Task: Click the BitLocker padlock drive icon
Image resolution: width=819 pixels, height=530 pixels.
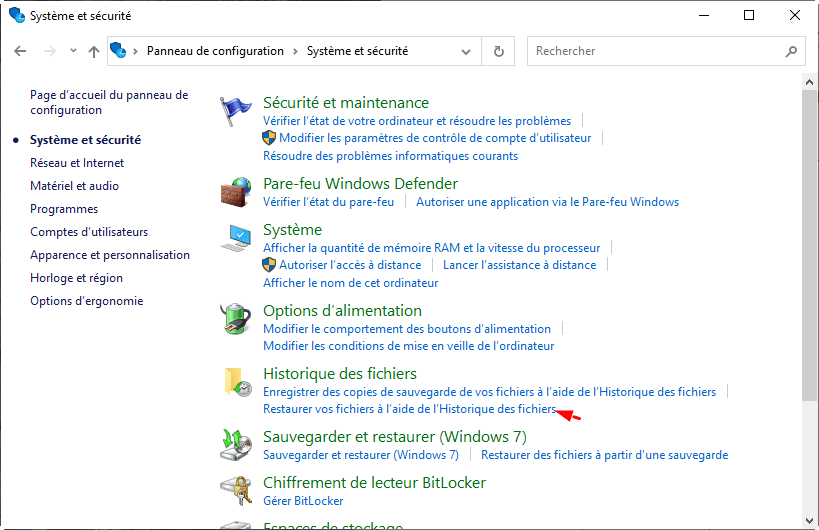Action: coord(236,490)
